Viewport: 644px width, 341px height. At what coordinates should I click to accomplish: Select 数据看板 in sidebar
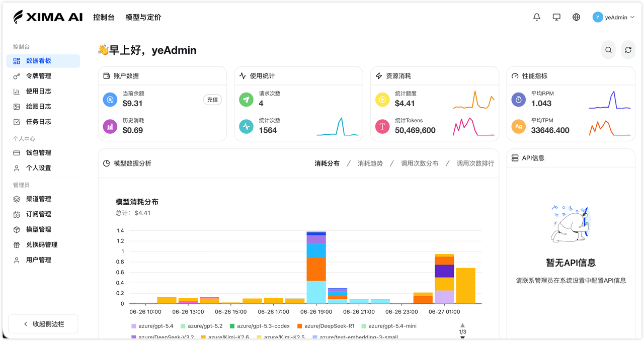pos(43,61)
